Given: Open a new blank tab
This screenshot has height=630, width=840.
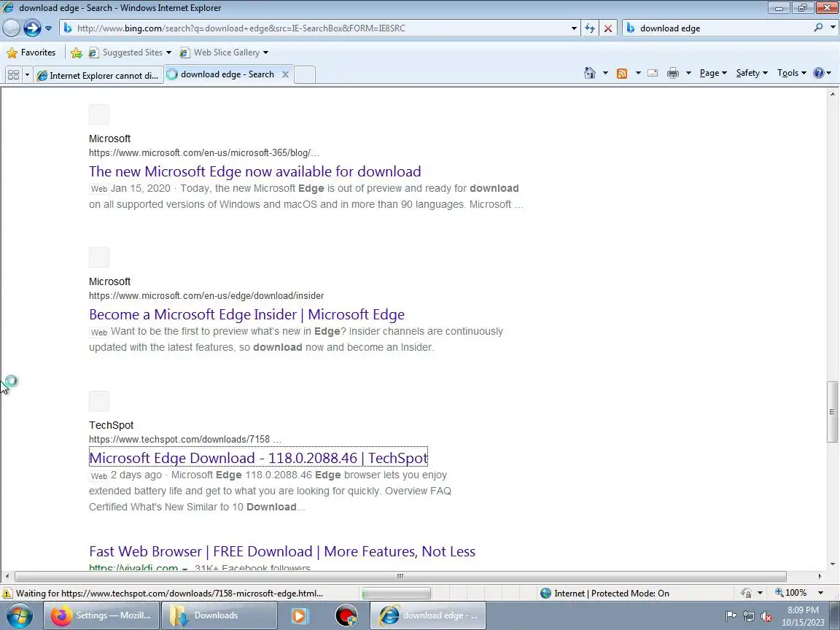Looking at the screenshot, I should tap(305, 75).
